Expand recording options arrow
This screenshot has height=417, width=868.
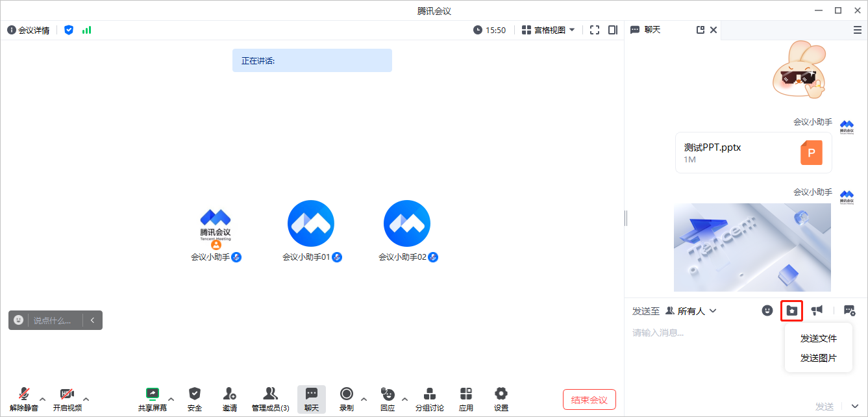click(364, 399)
